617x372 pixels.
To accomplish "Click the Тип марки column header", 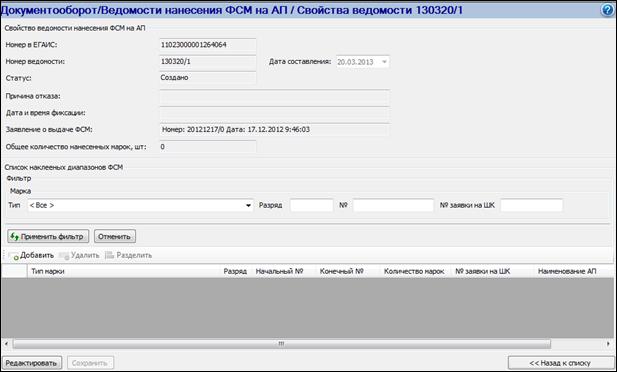I will click(x=124, y=271).
